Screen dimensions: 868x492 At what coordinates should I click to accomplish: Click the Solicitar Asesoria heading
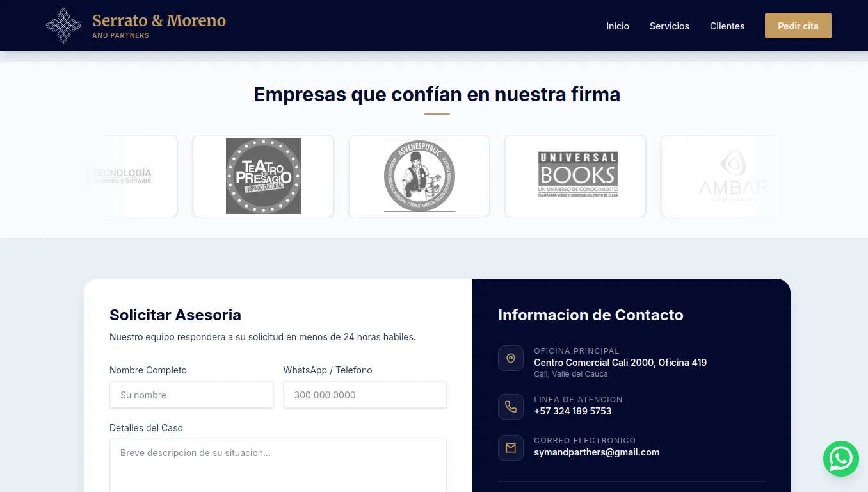(x=175, y=315)
